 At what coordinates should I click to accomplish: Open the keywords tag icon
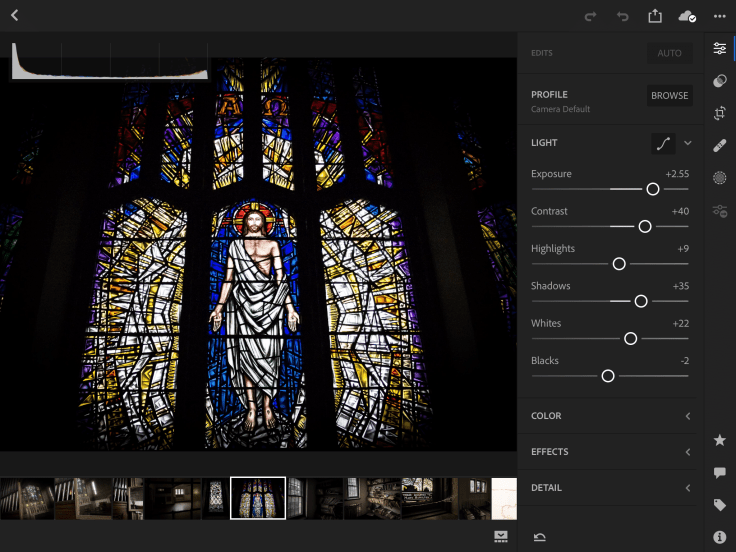[x=719, y=505]
